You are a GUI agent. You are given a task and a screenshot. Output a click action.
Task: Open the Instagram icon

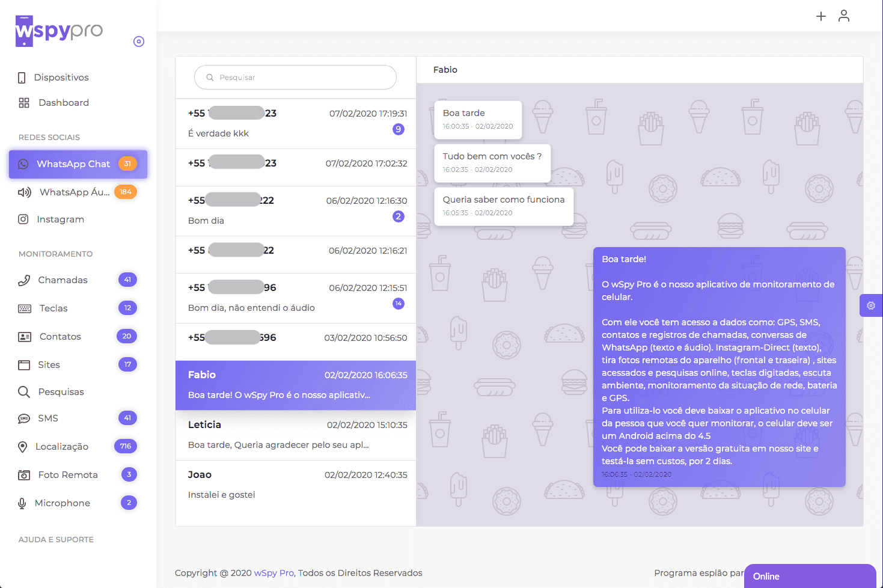point(23,219)
